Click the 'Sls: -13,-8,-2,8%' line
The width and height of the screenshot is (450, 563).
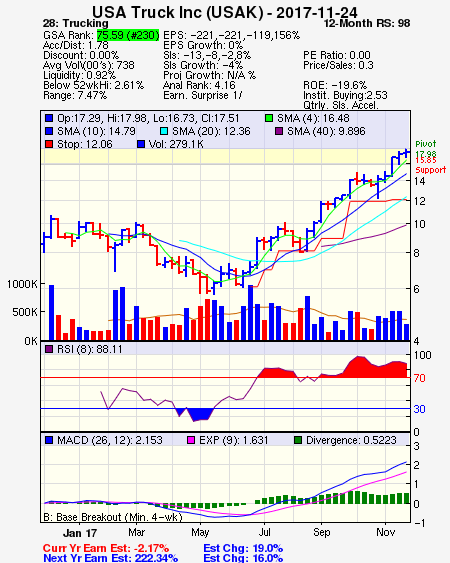(207, 55)
